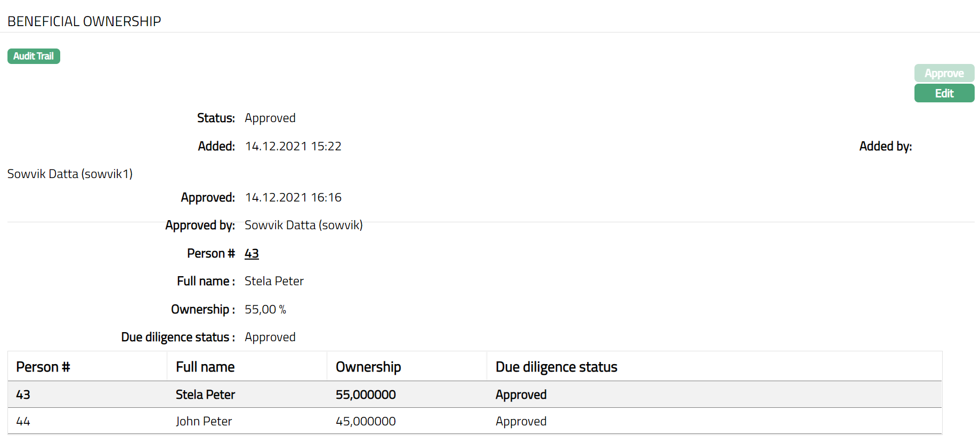Open the Audit Trail button
This screenshot has width=980, height=443.
[x=34, y=56]
